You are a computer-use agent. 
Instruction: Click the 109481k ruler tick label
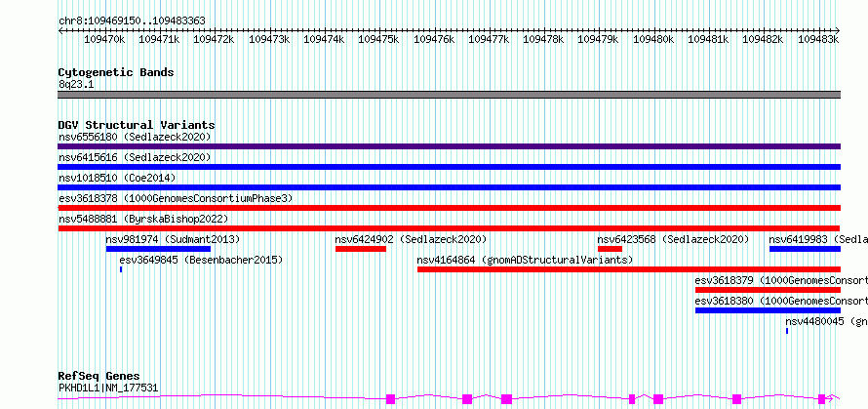[x=709, y=39]
